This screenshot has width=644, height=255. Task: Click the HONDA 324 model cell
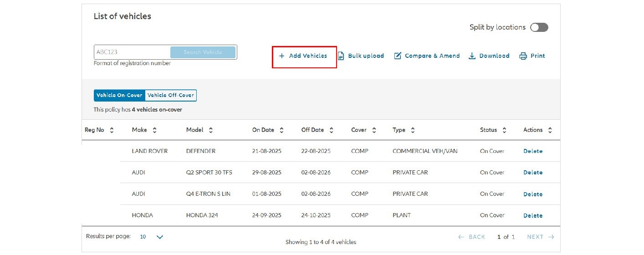pos(202,215)
